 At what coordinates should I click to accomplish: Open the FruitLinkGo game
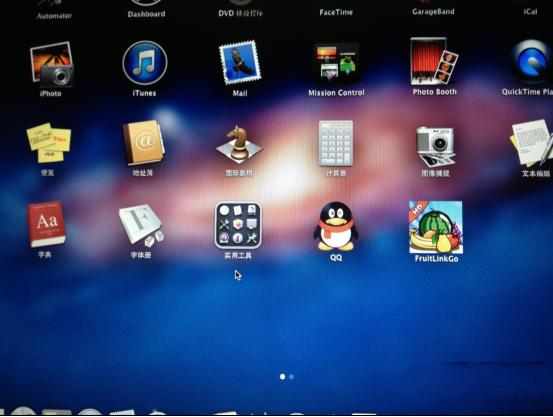436,227
